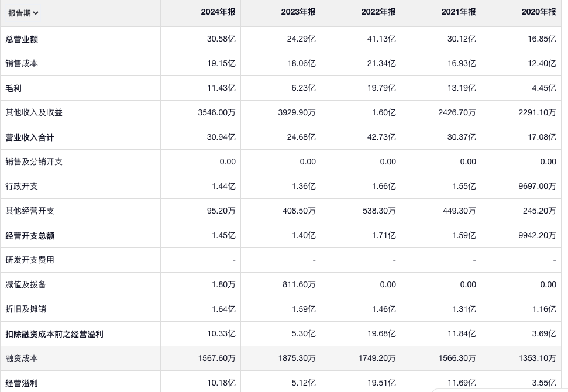Viewport: 568px width, 392px height.
Task: Select the 经营开支总额 row label
Action: 30,236
